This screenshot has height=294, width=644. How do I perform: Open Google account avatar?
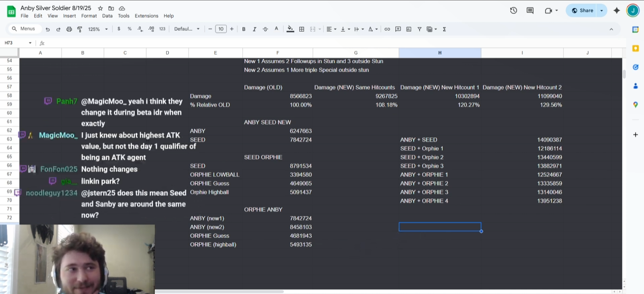tap(633, 10)
